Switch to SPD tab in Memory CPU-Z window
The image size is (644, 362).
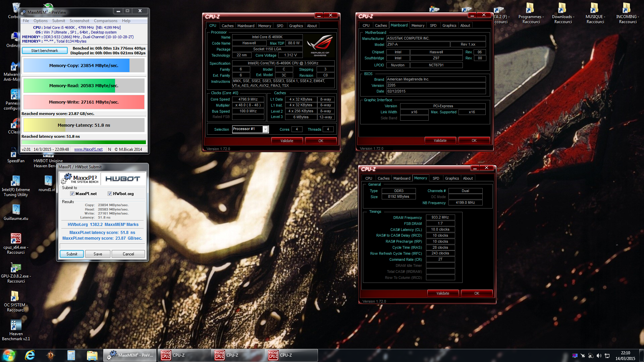coord(436,178)
